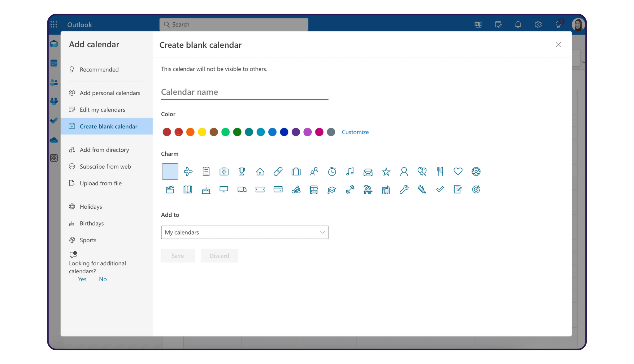Select the dumbbell charm
This screenshot has height=364, width=634.
350,189
